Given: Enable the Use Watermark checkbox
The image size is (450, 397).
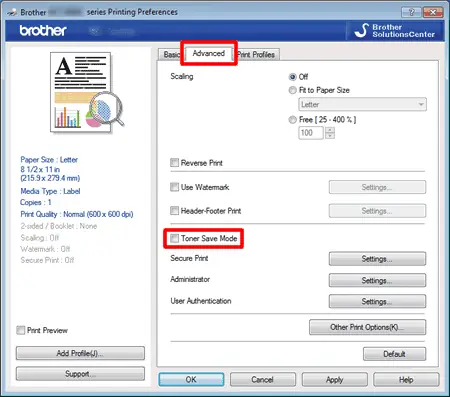Looking at the screenshot, I should pyautogui.click(x=174, y=187).
